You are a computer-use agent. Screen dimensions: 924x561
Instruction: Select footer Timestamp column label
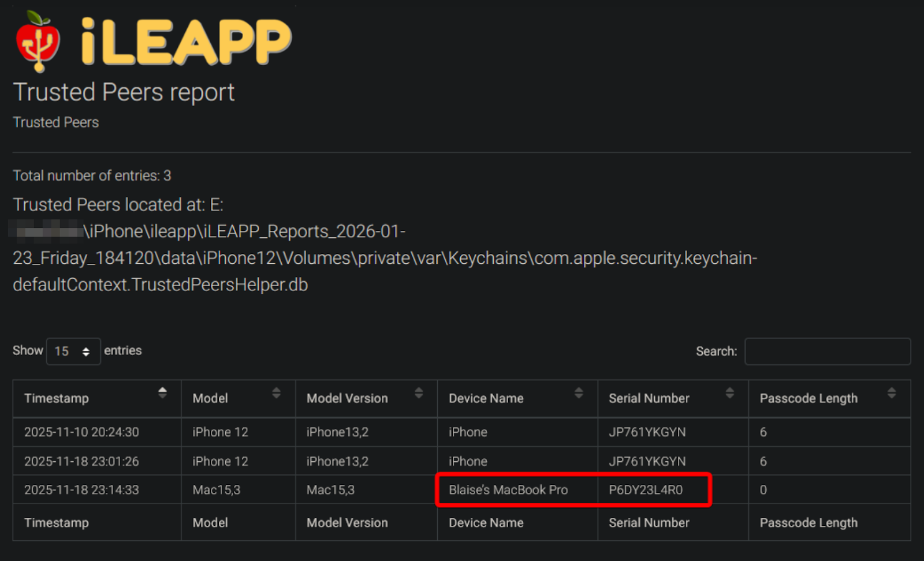click(57, 523)
